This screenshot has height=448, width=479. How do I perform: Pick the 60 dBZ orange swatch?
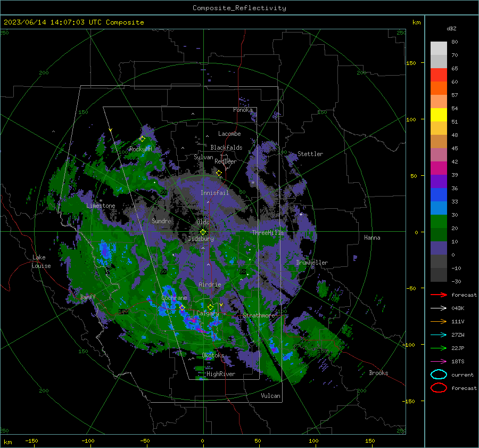pos(439,88)
